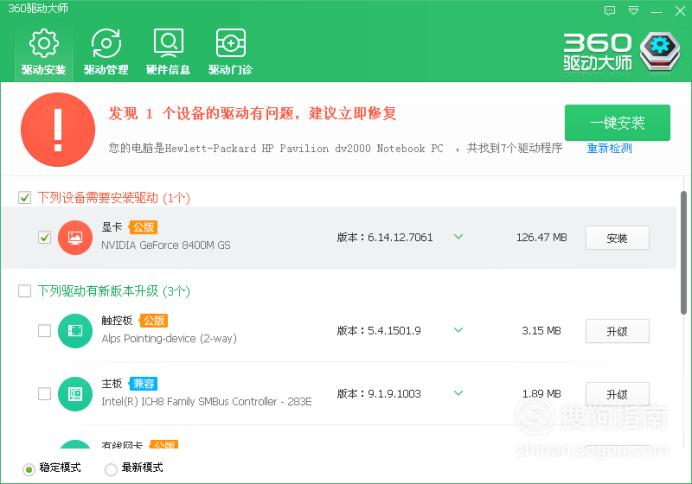Click the red 显卡 device icon
The width and height of the screenshot is (692, 484).
click(x=75, y=238)
